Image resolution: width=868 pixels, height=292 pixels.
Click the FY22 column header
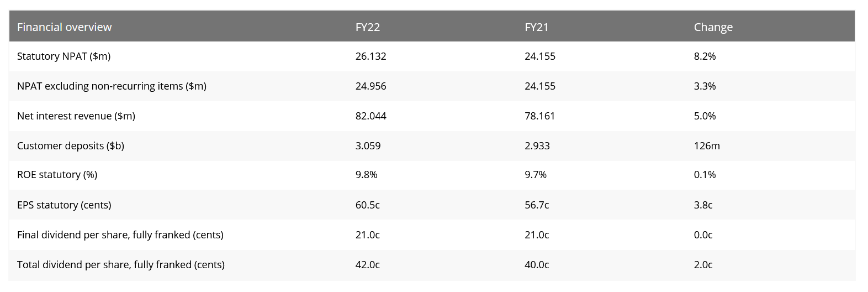click(367, 27)
